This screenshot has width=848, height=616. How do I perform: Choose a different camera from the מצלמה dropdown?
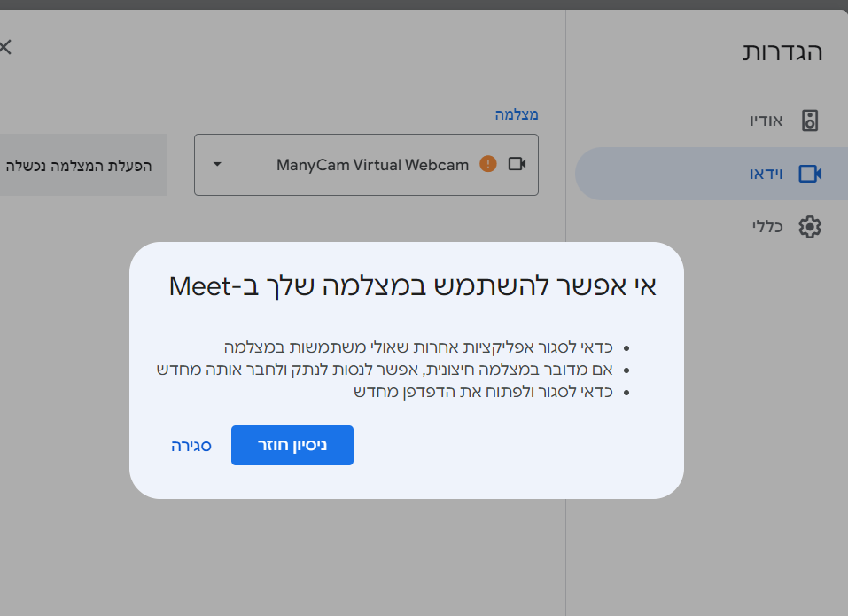pyautogui.click(x=365, y=165)
